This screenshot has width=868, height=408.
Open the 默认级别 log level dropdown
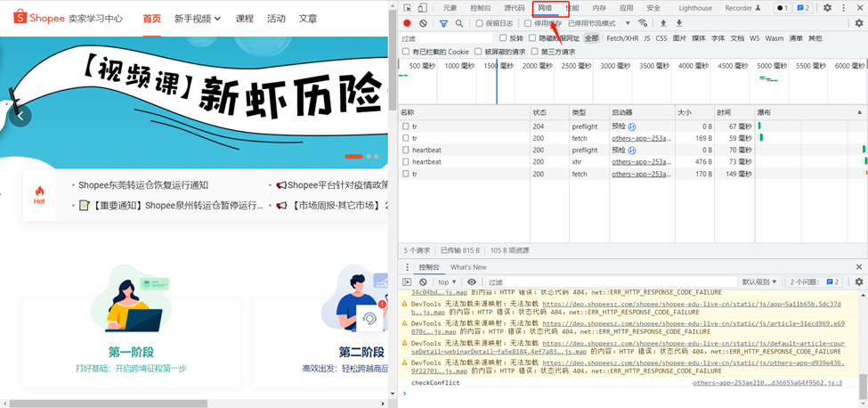pos(759,282)
